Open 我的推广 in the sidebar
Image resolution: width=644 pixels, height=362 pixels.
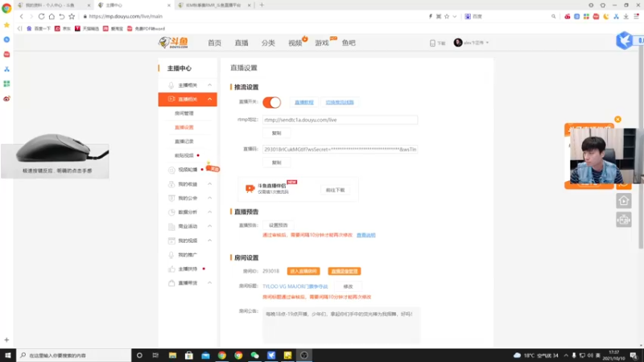point(188,255)
